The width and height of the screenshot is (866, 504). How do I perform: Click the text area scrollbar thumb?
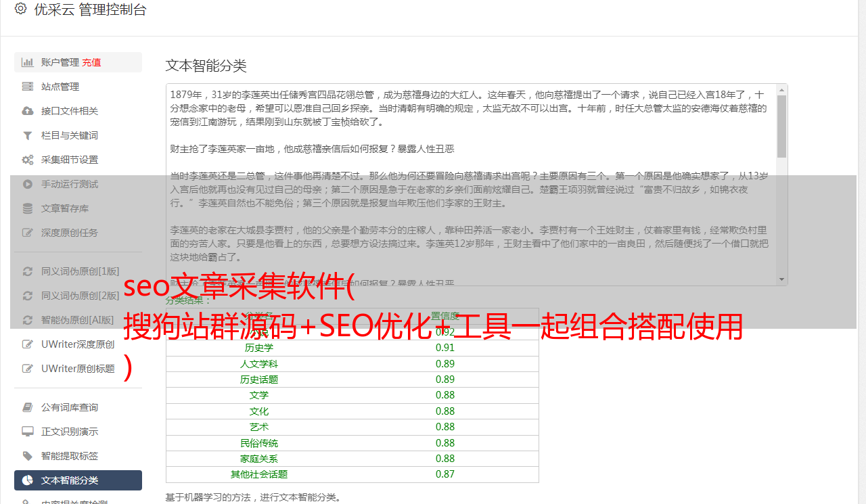pos(782,126)
